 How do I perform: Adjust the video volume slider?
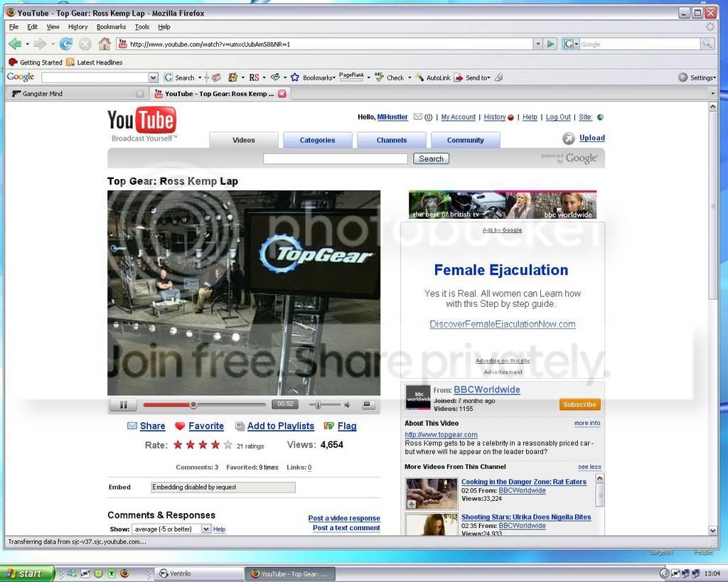pyautogui.click(x=318, y=405)
